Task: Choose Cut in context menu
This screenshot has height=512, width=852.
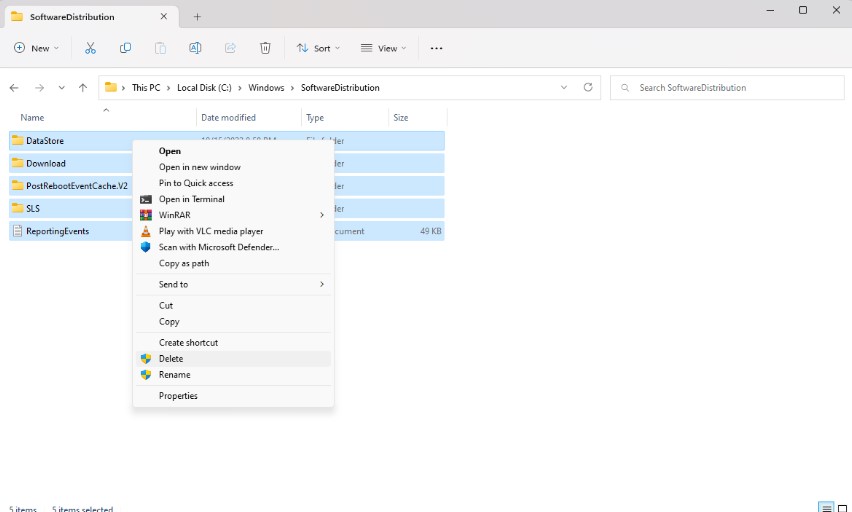Action: [234, 305]
